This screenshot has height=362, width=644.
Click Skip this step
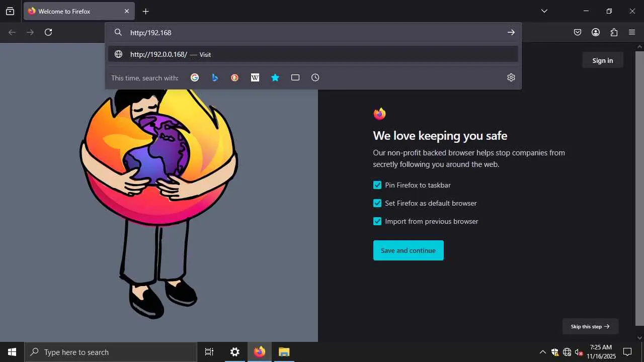pyautogui.click(x=590, y=326)
